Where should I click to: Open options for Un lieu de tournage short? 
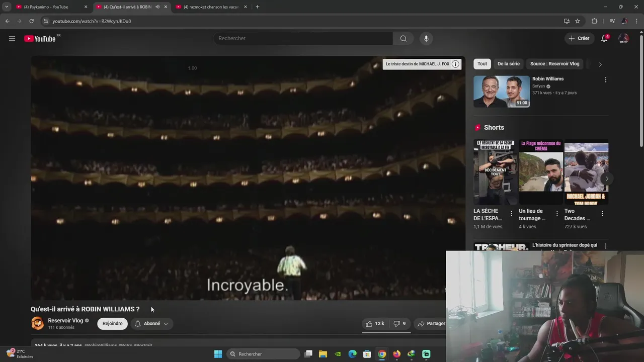coord(556,214)
